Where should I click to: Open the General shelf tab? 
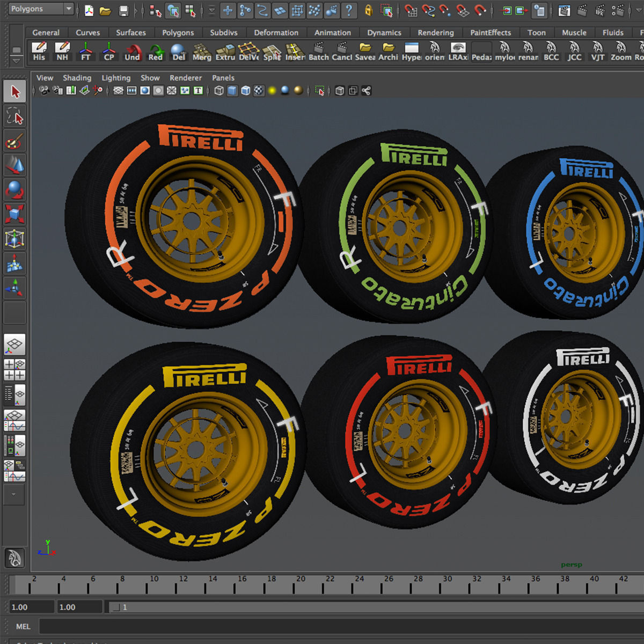click(46, 33)
